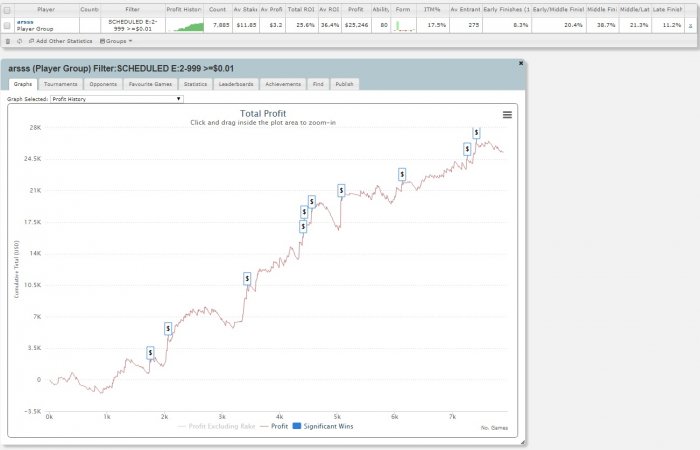The image size is (700, 450).
Task: Click the arsss player name link
Action: [25, 22]
